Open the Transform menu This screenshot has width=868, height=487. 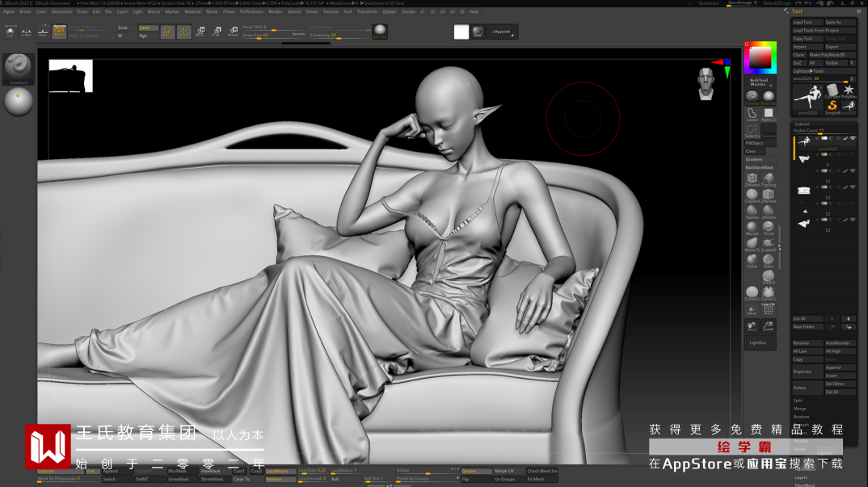[x=366, y=11]
